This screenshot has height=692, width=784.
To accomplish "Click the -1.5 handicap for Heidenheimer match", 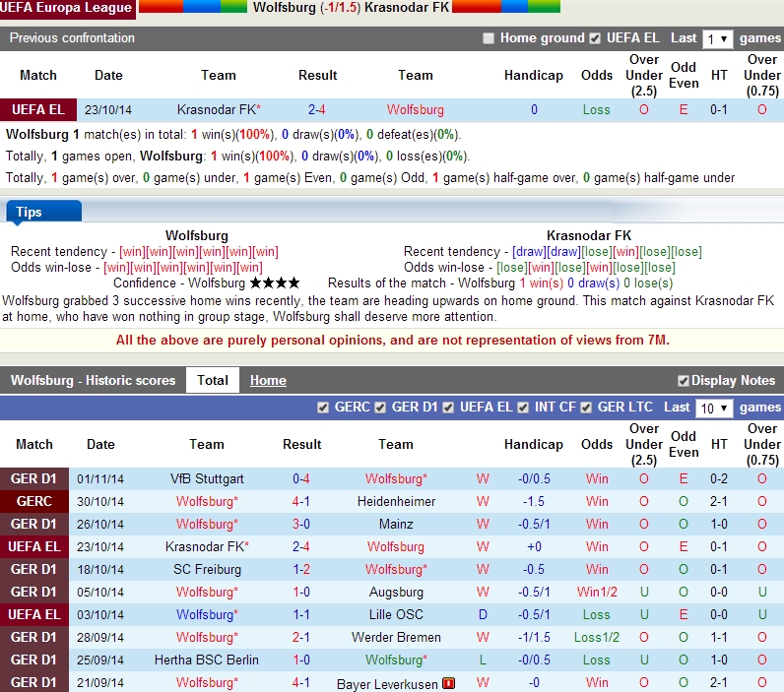I will (534, 502).
